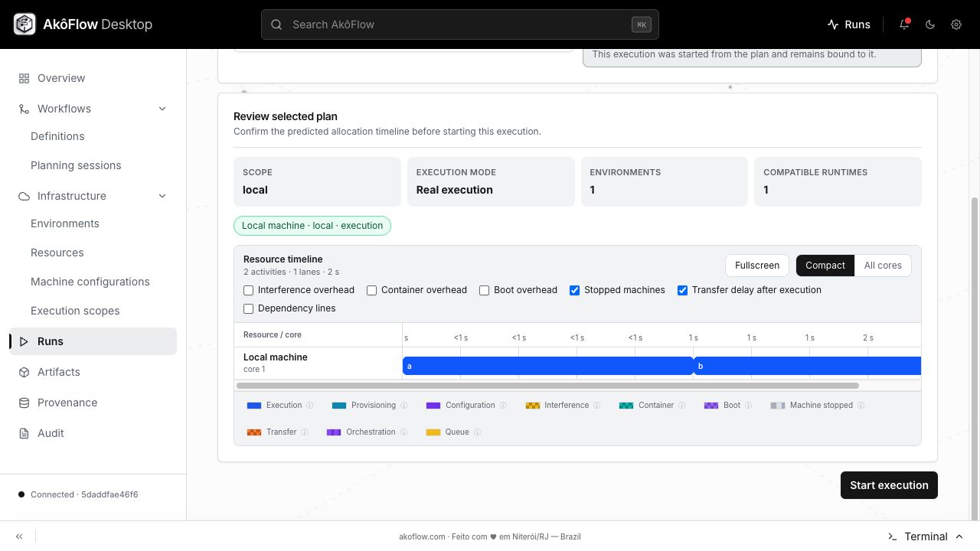Screen dimensions: 980x551
Task: Click the Configuration legend info icon
Action: (503, 406)
